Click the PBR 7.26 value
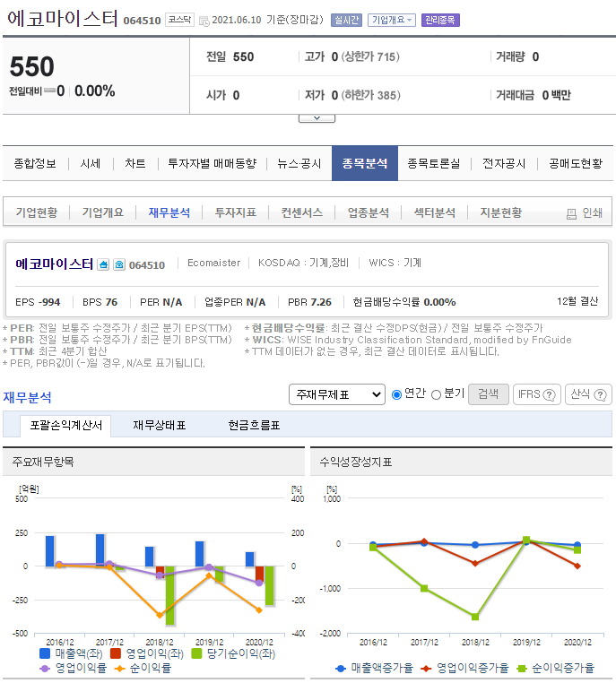616x683 pixels. point(309,302)
